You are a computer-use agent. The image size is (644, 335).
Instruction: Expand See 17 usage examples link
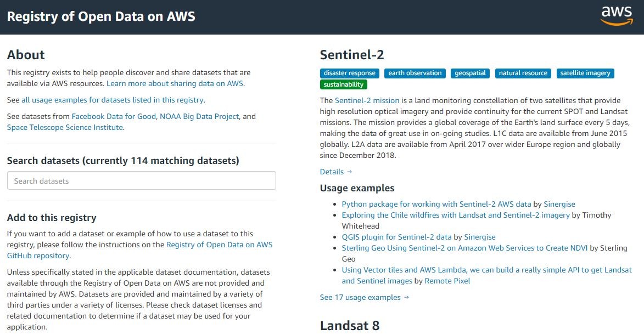[x=365, y=297]
